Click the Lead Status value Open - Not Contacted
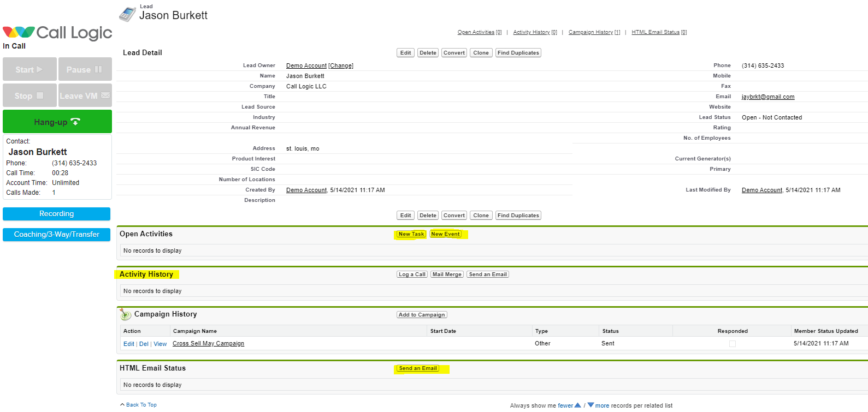The width and height of the screenshot is (868, 412). (x=772, y=118)
